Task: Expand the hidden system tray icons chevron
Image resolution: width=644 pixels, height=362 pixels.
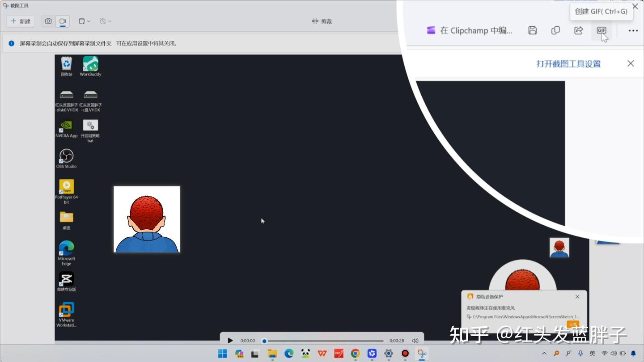Action: [544, 354]
